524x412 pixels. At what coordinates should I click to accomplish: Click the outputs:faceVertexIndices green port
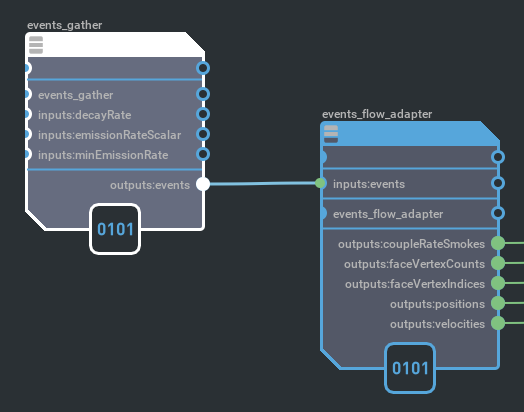click(498, 283)
